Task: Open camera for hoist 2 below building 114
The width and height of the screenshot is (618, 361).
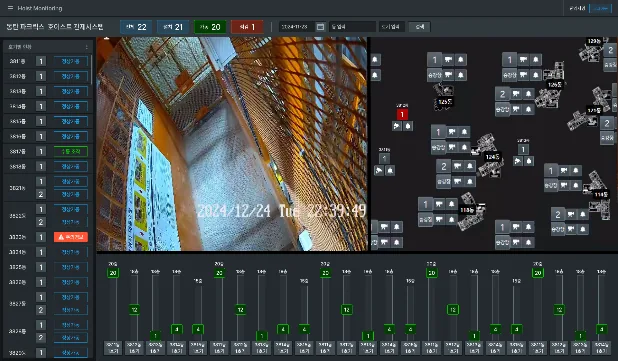Action: point(571,214)
